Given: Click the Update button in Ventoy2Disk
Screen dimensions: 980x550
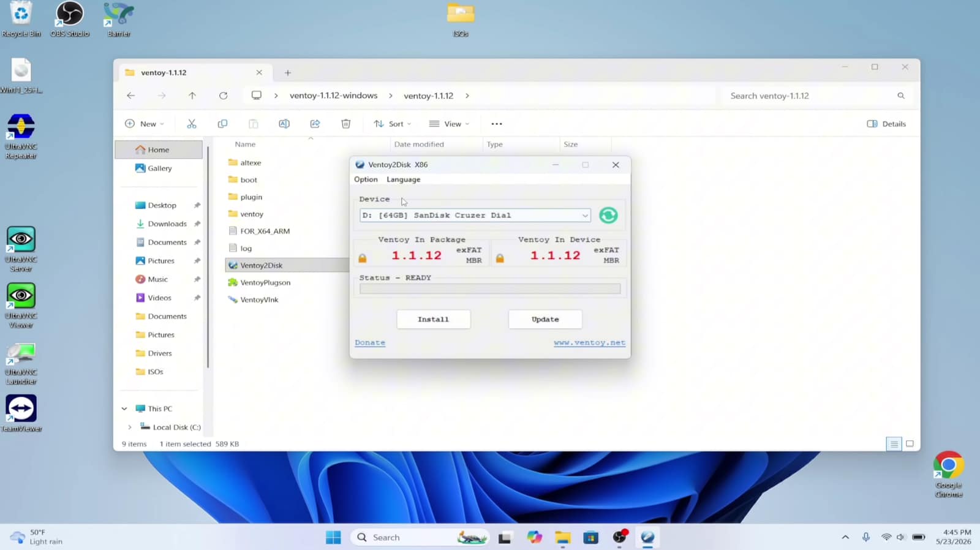Looking at the screenshot, I should point(545,319).
